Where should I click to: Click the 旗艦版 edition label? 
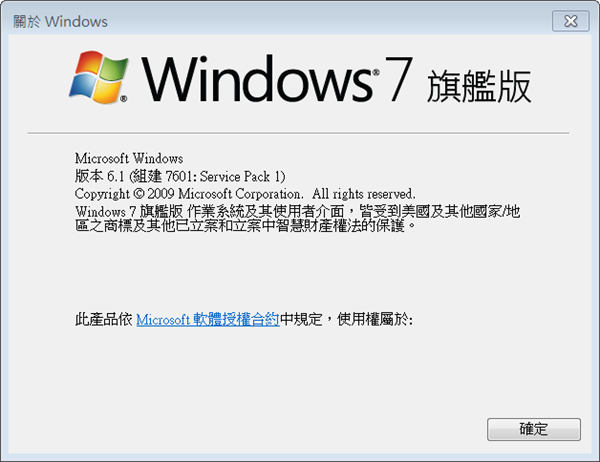(x=479, y=87)
